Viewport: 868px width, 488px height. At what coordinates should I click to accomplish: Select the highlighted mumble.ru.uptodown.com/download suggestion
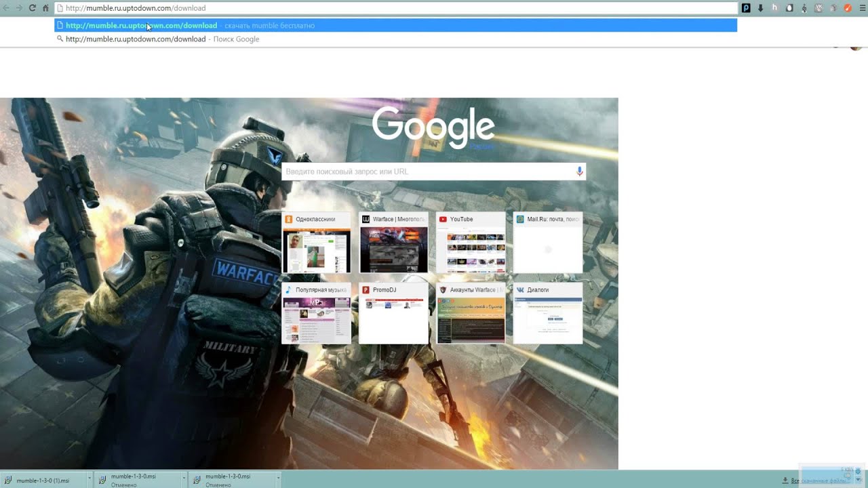click(x=395, y=25)
